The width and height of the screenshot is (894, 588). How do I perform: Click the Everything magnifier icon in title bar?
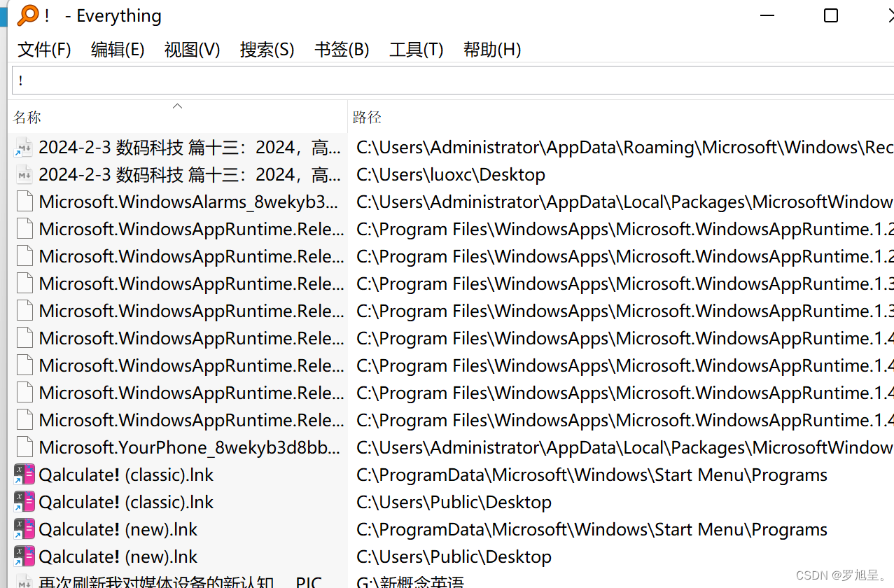click(x=27, y=15)
